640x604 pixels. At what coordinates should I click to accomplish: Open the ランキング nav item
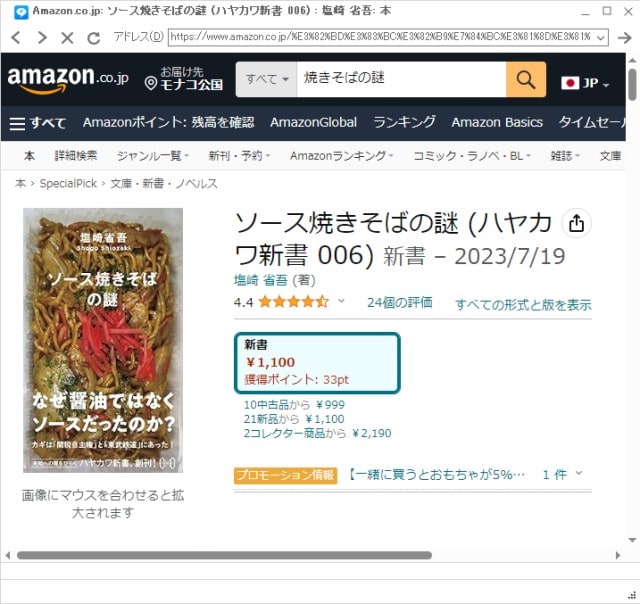tap(404, 122)
